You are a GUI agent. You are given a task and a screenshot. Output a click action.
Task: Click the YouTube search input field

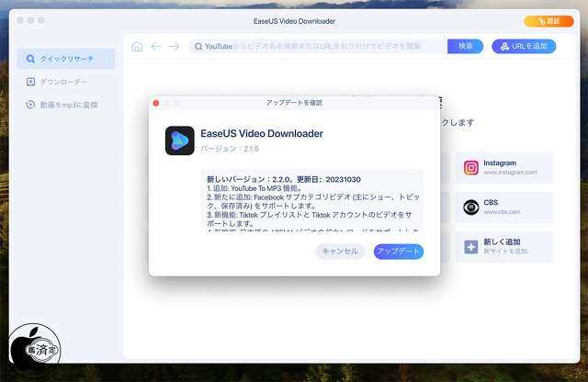click(x=318, y=47)
